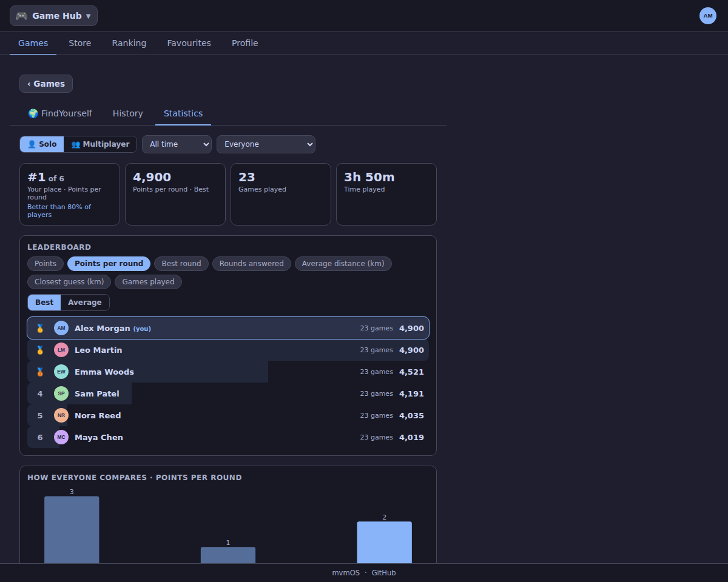Filter leaderboard by Closest guess (km)

[69, 282]
